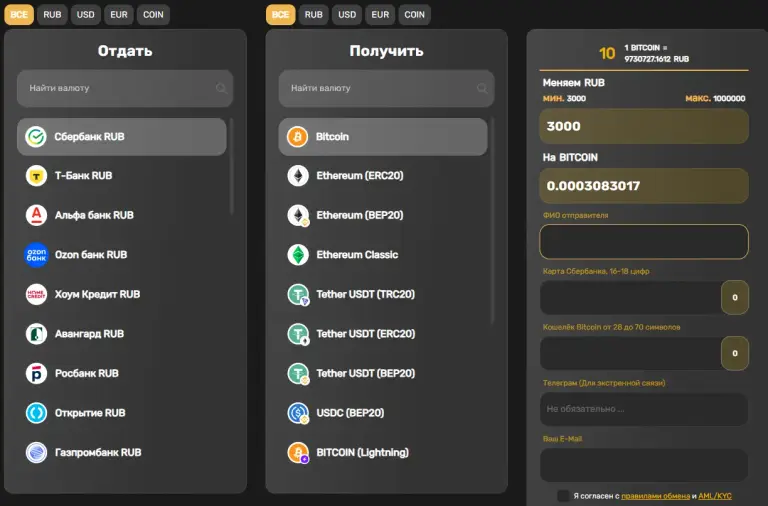Viewport: 768px width, 506px height.
Task: Switch to RUB filter above Отдать
Action: coord(52,15)
